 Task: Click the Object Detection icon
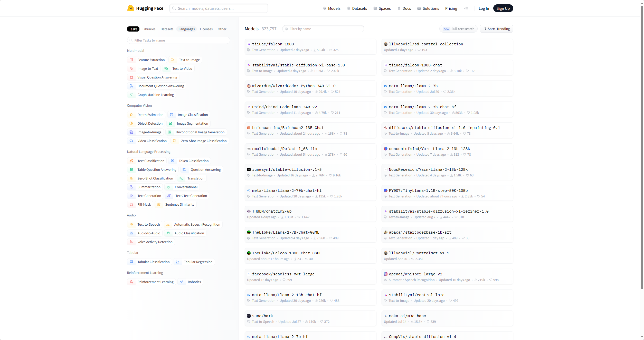point(131,123)
